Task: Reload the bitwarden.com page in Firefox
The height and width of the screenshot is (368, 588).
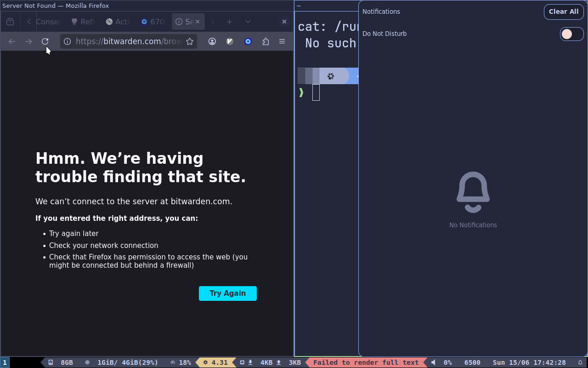Action: click(x=45, y=41)
